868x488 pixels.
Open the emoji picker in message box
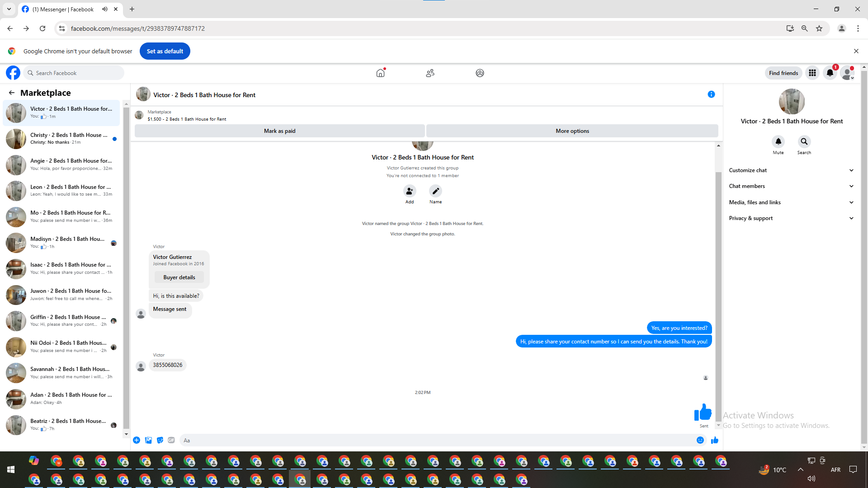point(700,440)
